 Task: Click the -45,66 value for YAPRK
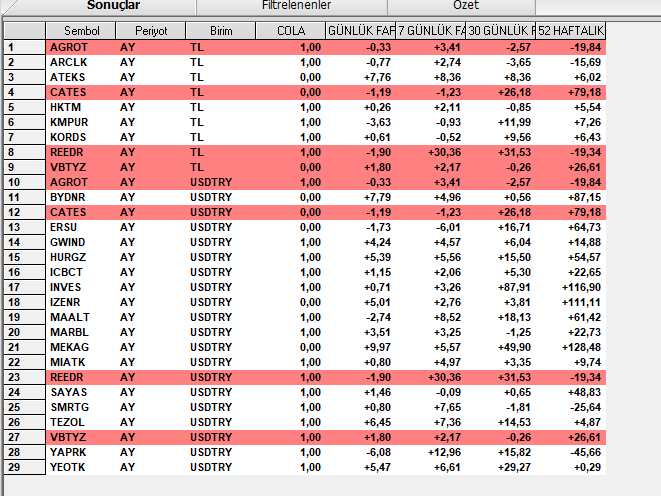(x=586, y=452)
